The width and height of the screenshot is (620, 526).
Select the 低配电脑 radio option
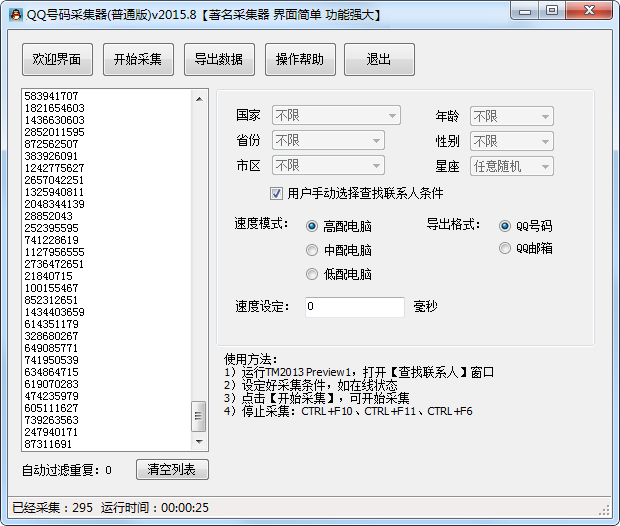pos(312,274)
